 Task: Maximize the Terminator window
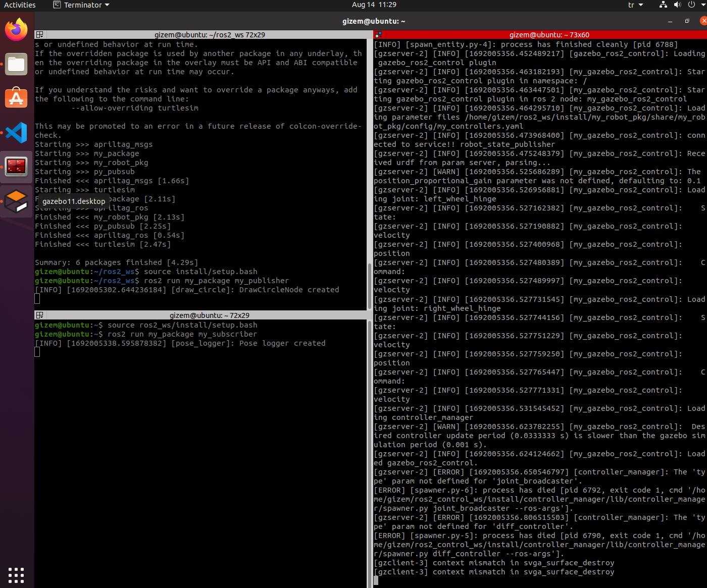point(687,21)
